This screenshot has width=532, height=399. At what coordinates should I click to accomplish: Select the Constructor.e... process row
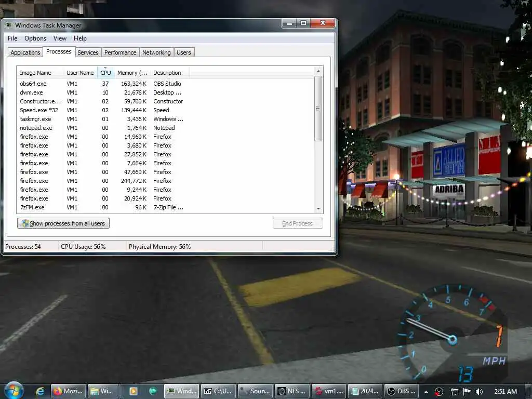coord(166,101)
